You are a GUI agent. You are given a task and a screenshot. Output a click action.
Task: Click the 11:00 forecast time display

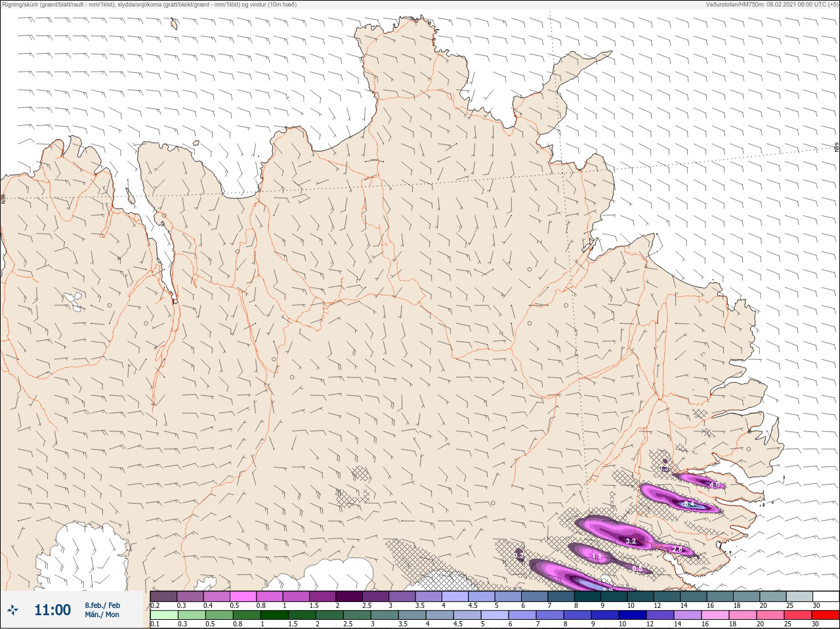[52, 610]
